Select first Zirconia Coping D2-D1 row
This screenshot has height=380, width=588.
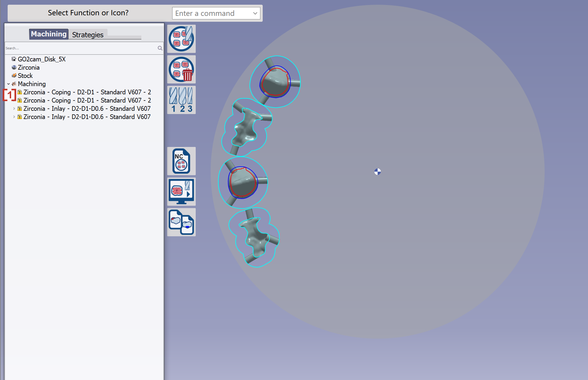point(87,92)
